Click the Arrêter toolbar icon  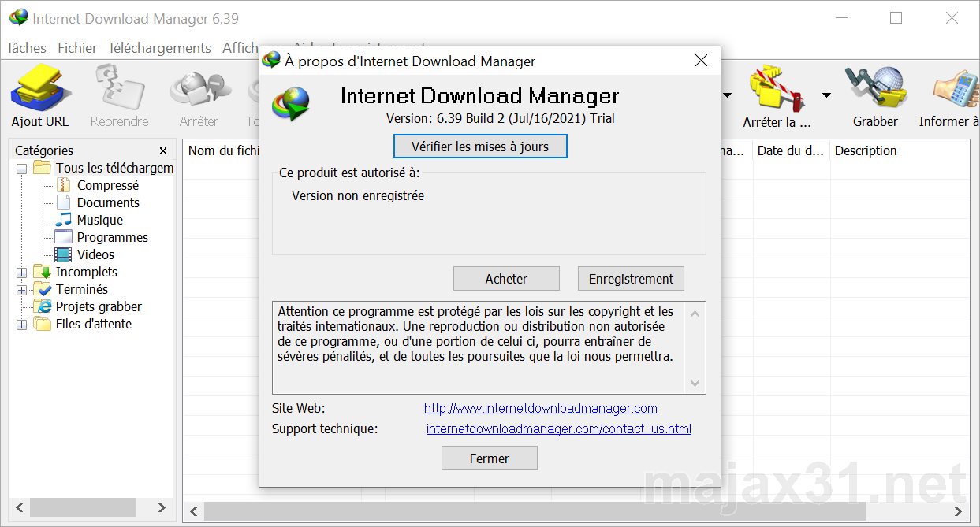(199, 88)
